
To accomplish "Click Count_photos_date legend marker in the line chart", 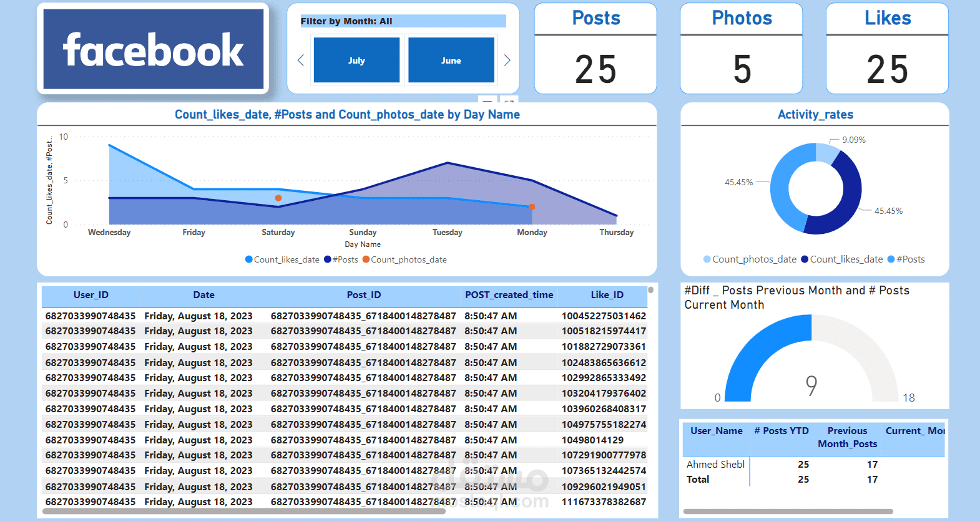I will (366, 259).
